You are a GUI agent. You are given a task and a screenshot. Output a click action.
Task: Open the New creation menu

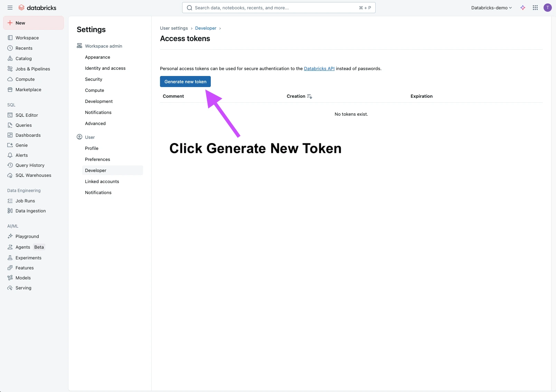coord(34,23)
